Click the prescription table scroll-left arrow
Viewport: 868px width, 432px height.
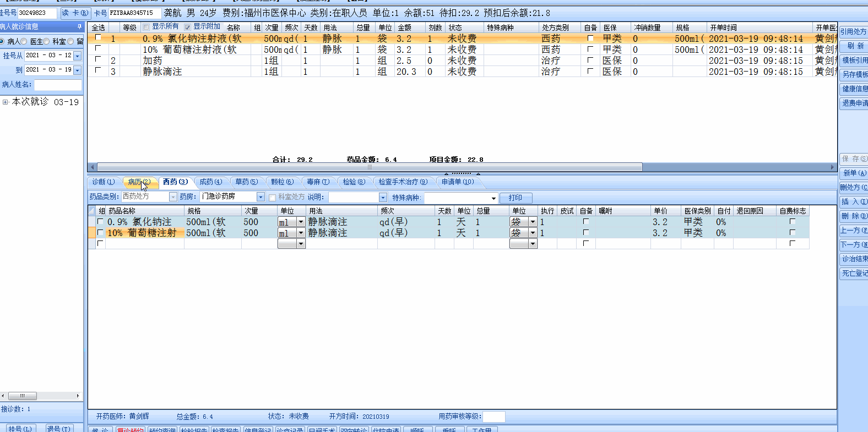[92, 167]
